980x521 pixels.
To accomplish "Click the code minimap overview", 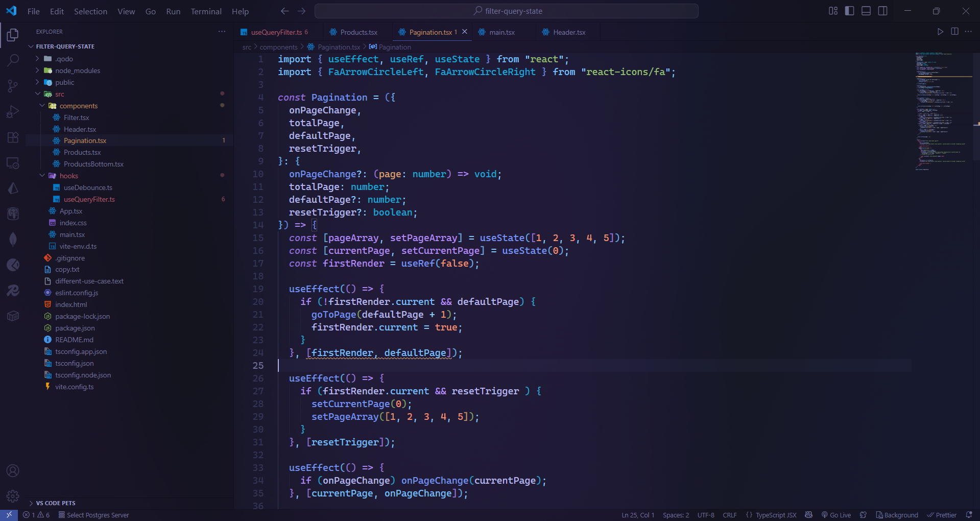I will pos(943,112).
